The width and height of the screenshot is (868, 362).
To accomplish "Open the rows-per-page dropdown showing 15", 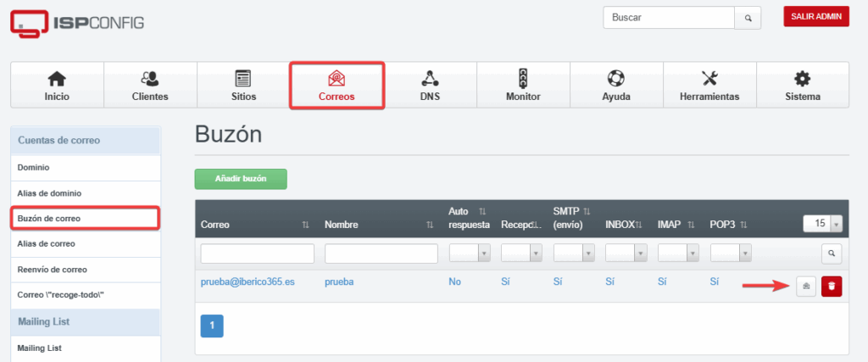I will (x=822, y=224).
